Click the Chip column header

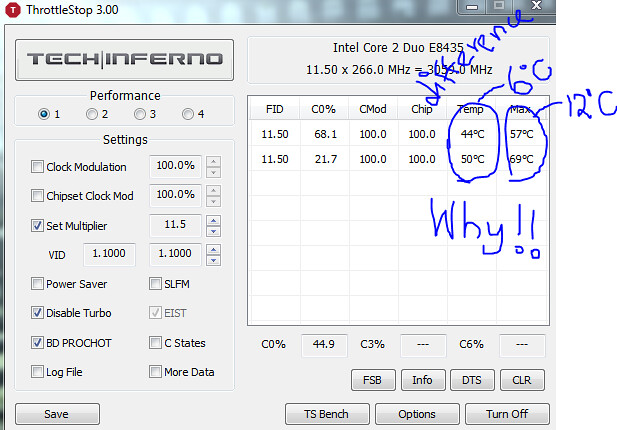422,109
